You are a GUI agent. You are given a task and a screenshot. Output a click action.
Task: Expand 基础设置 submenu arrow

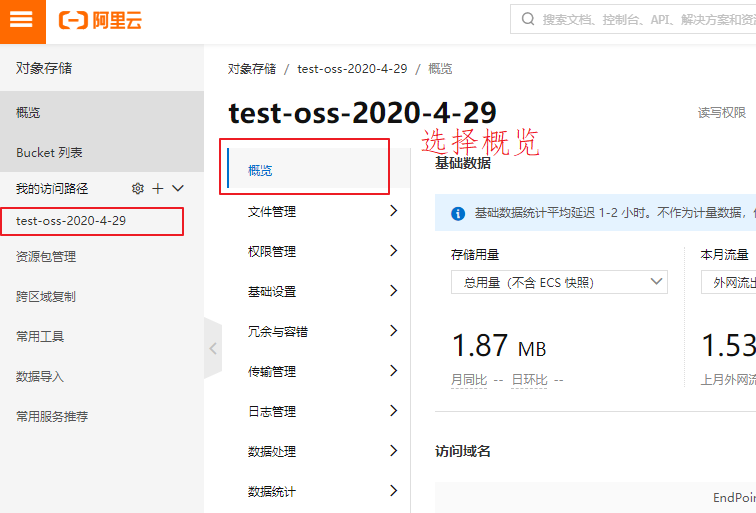(393, 291)
